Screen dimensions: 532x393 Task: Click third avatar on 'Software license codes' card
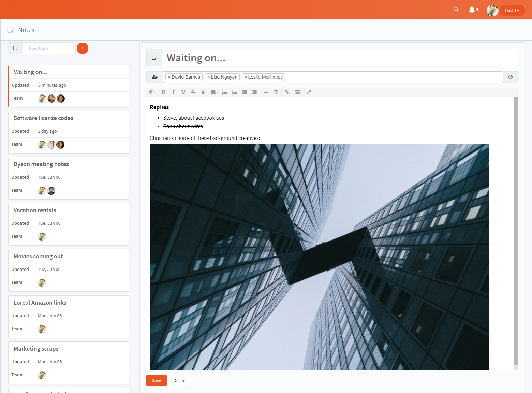(x=60, y=145)
